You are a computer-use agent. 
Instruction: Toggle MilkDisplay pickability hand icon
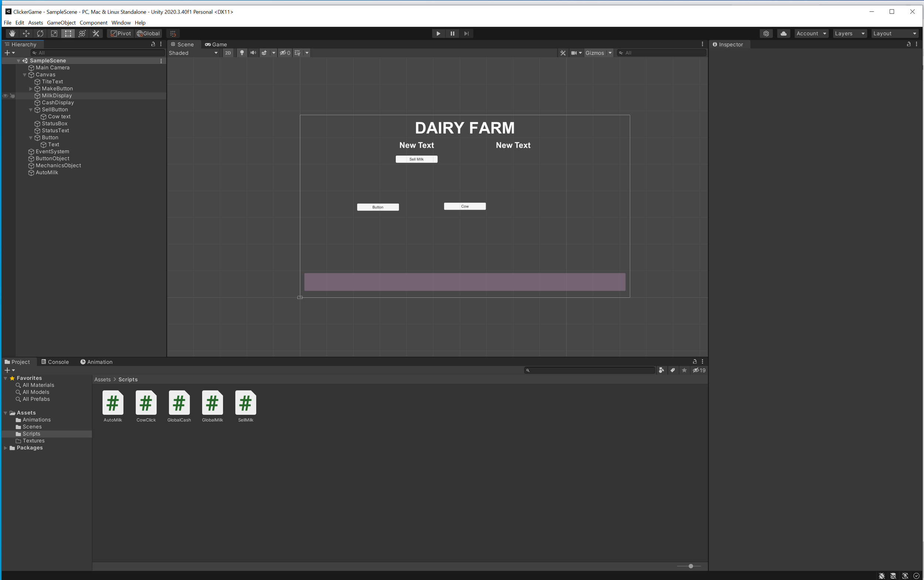coord(12,95)
